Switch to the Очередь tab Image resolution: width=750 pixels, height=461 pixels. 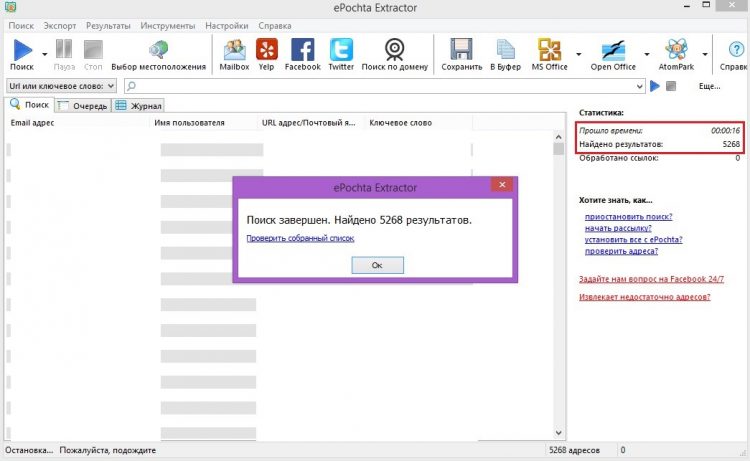point(83,106)
